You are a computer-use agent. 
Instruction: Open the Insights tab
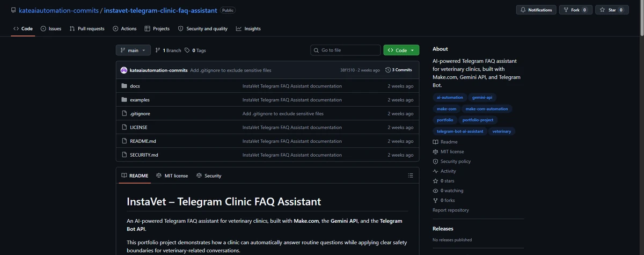pos(248,28)
